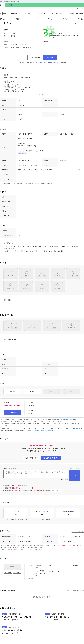84x644 pixels.
Task: Click the 식사제공 welfare icon
Action: [58, 286]
